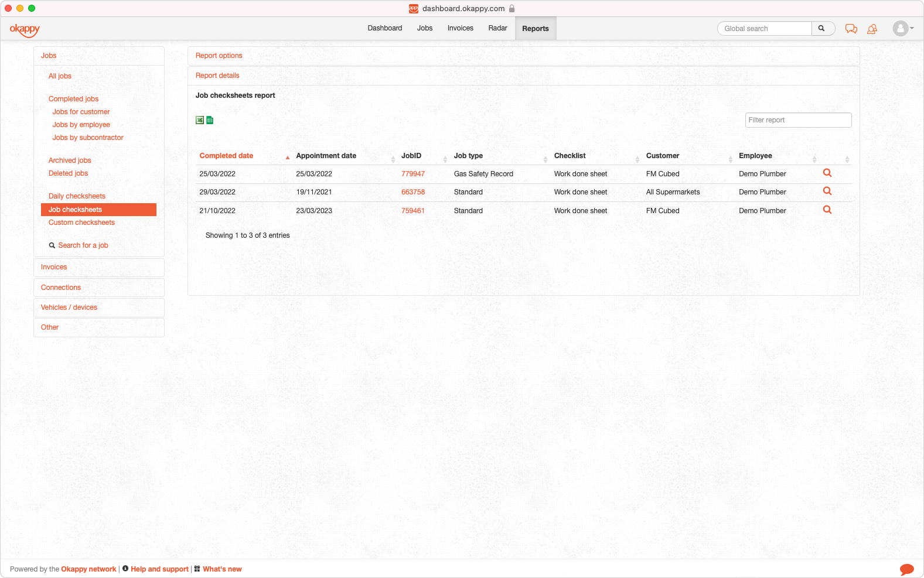This screenshot has width=924, height=578.
Task: Export report to Google Sheets icon
Action: pyautogui.click(x=210, y=120)
